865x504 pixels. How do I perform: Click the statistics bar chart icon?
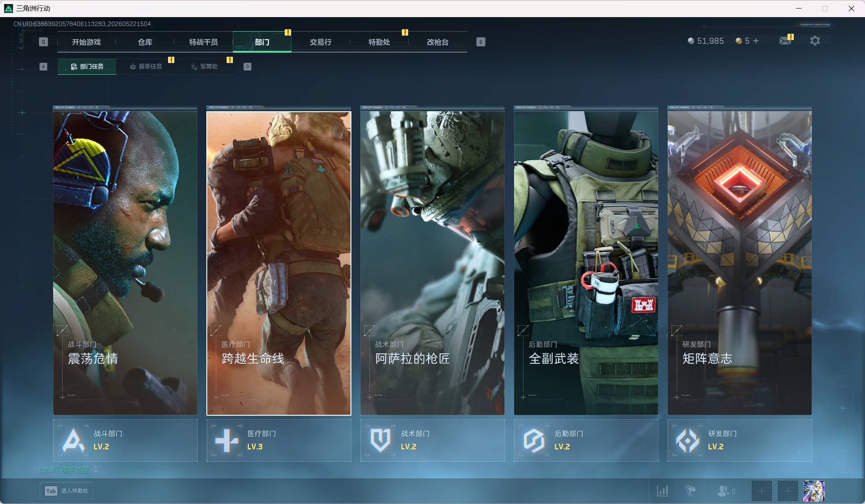(662, 490)
